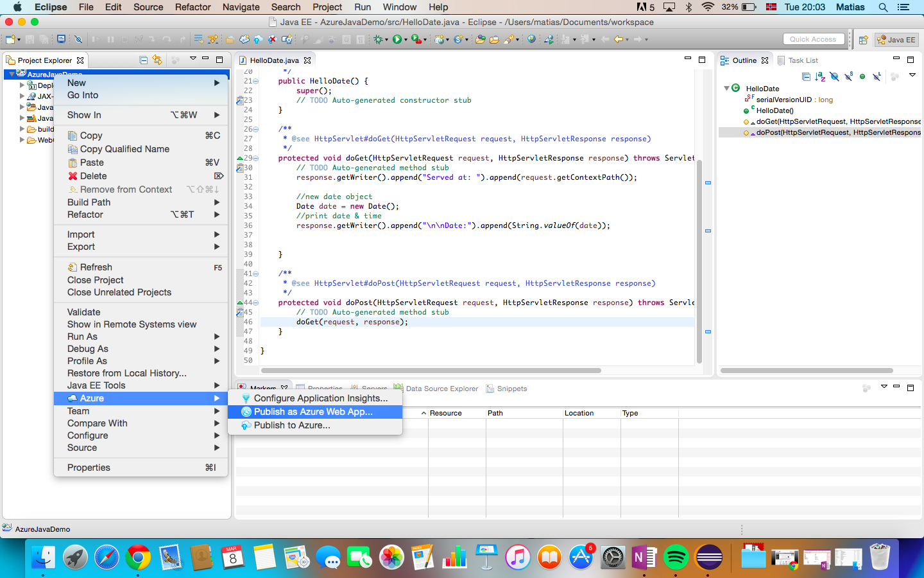The image size is (924, 578).
Task: Click the Back navigation yellow arrow
Action: [x=618, y=39]
